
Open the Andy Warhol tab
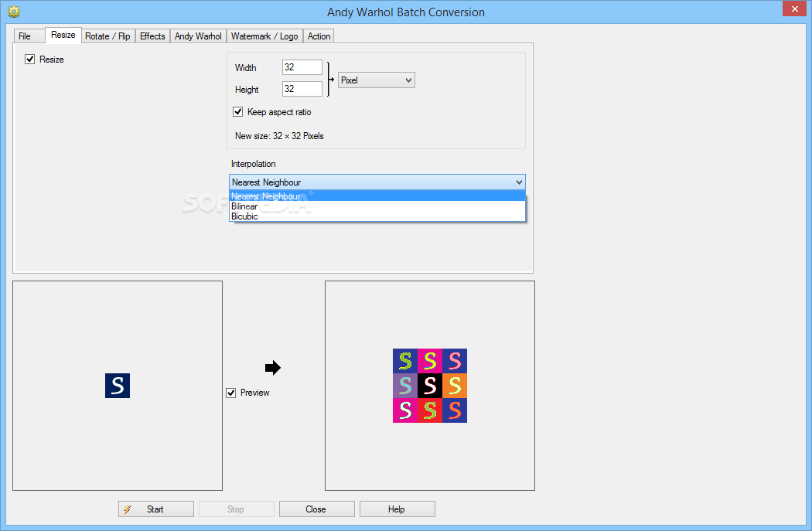[x=198, y=36]
